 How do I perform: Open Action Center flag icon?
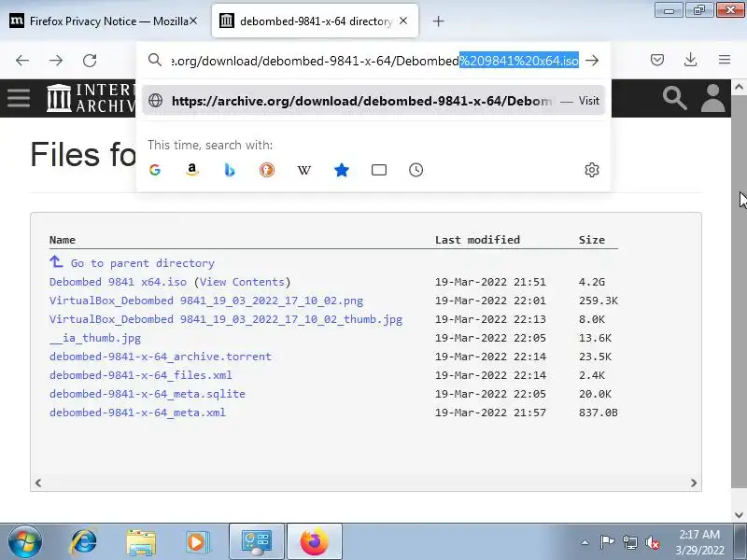pyautogui.click(x=607, y=542)
